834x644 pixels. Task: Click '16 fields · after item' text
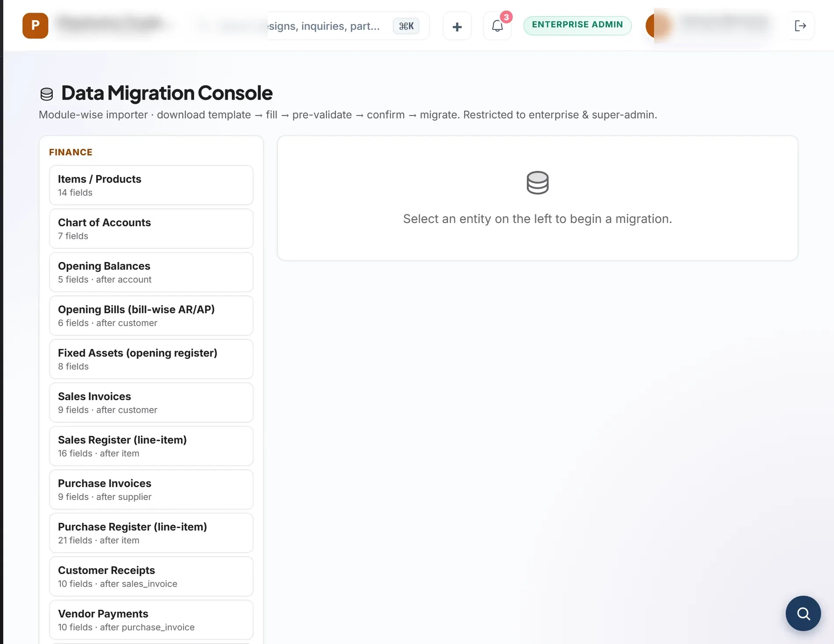pyautogui.click(x=98, y=453)
